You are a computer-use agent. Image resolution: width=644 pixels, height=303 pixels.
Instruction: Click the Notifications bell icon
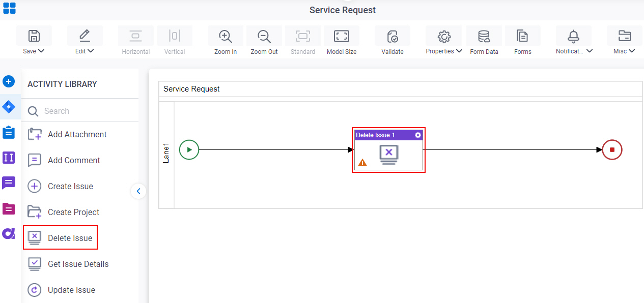574,36
